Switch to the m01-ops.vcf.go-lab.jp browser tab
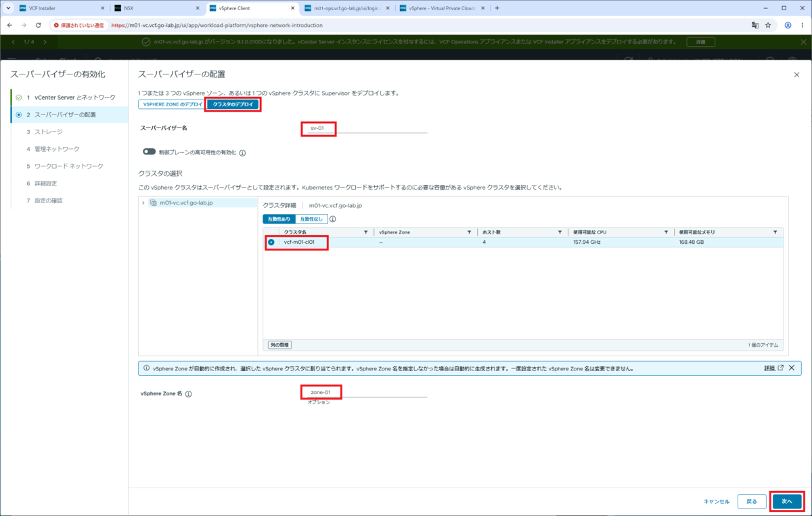 (346, 8)
